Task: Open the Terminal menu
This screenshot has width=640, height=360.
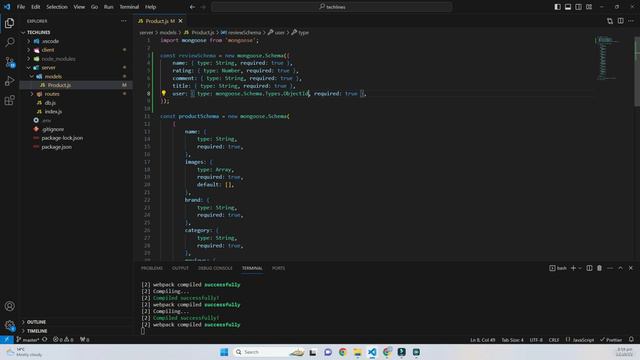Action: 129,7
